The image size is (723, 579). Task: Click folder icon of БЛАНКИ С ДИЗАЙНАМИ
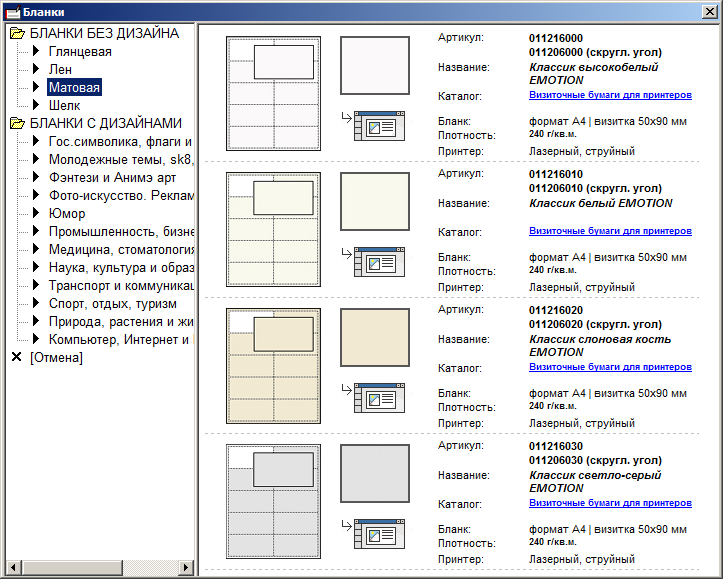click(x=18, y=123)
